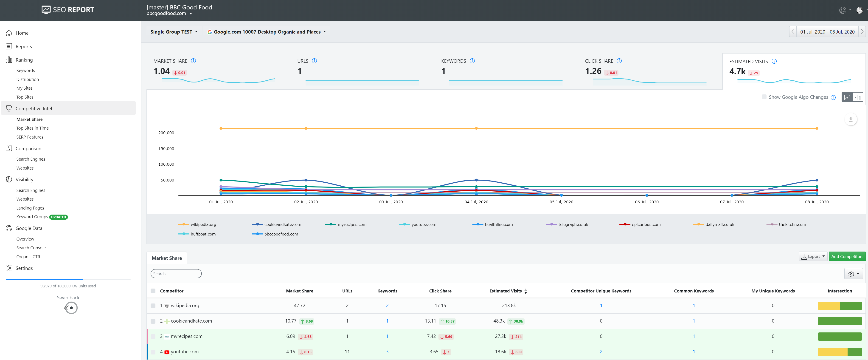
Task: Open youtube.com competitor unique keywords link
Action: tap(601, 352)
